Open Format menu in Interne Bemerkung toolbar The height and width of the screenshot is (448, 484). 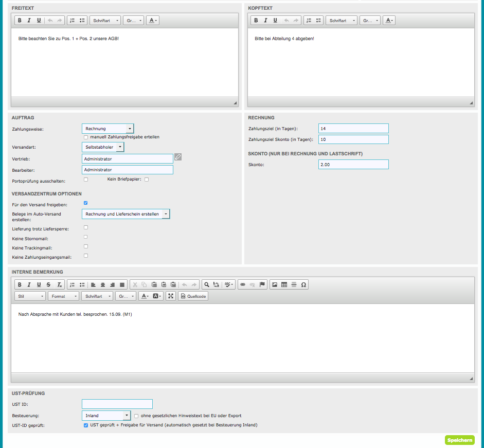click(63, 296)
